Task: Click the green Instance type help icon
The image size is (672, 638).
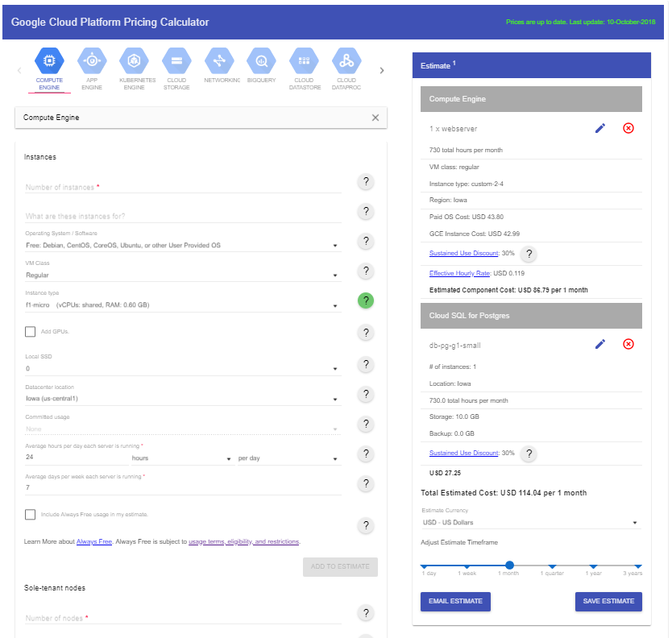Action: 366,300
